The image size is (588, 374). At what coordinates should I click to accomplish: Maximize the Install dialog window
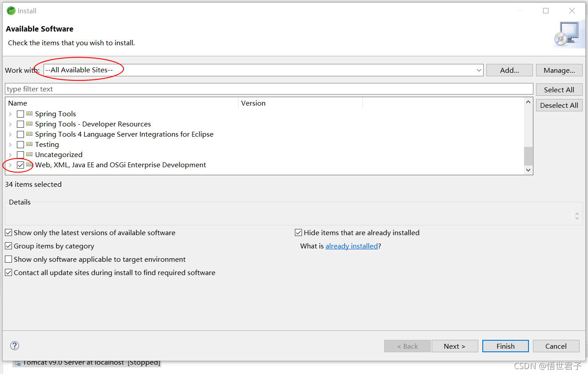[546, 11]
